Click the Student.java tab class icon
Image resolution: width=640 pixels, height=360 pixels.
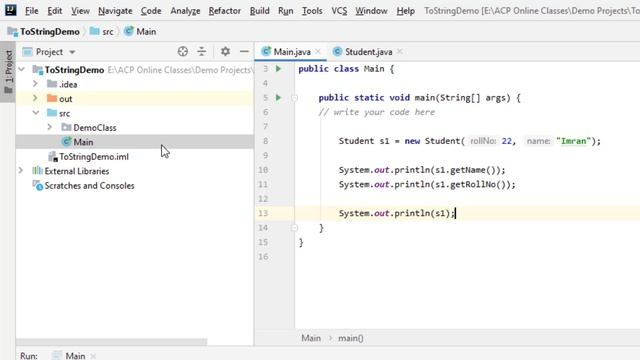(337, 51)
